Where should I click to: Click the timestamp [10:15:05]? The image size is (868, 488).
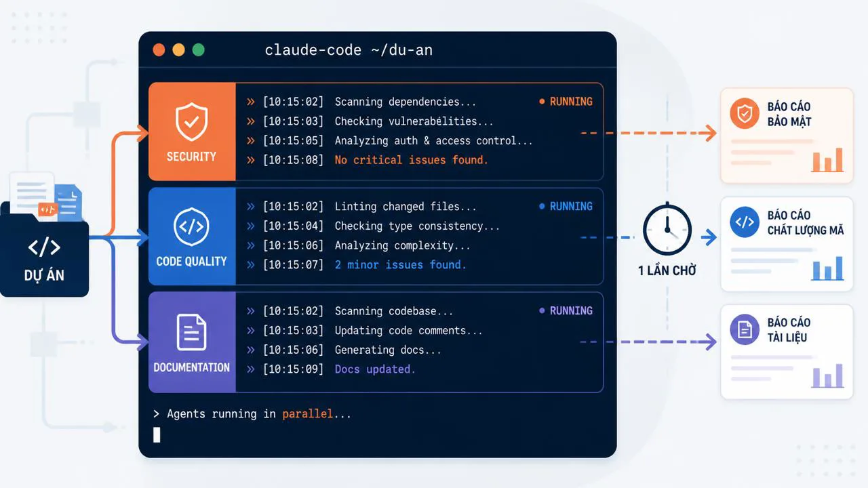click(x=293, y=141)
